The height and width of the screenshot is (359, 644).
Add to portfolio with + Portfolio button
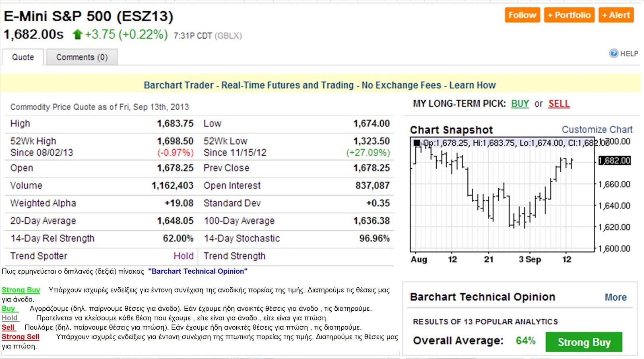click(569, 15)
